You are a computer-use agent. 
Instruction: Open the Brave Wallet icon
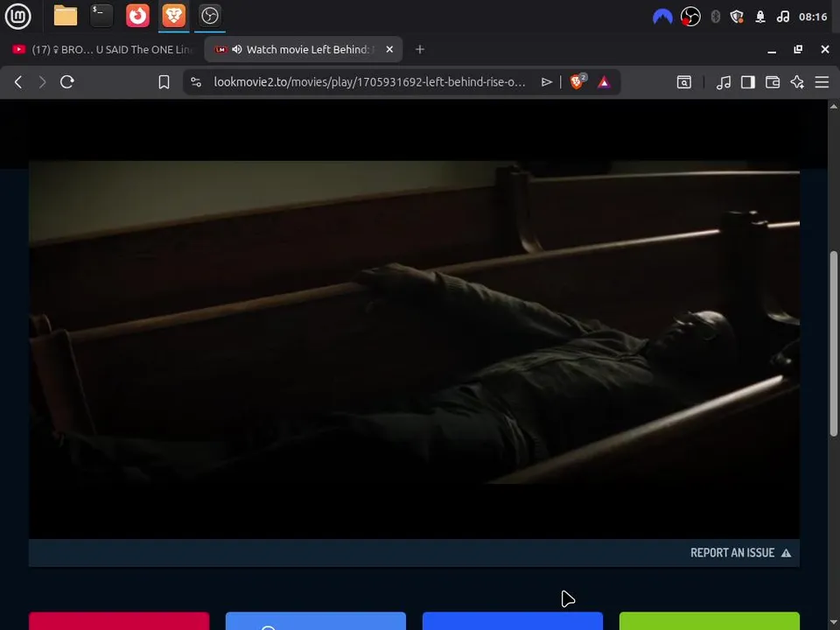pyautogui.click(x=773, y=82)
